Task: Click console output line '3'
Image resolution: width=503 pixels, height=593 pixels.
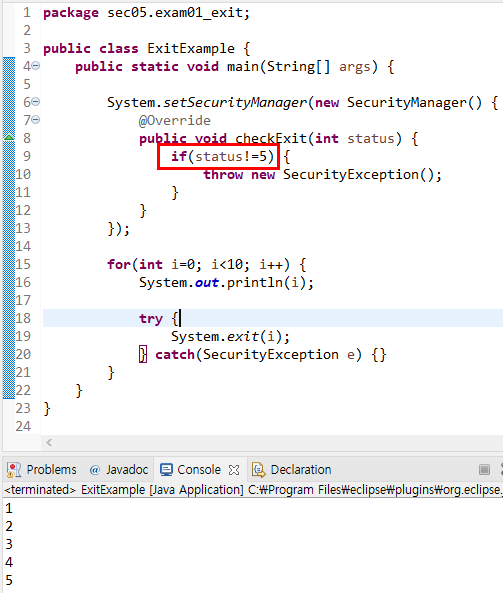Action: tap(9, 544)
